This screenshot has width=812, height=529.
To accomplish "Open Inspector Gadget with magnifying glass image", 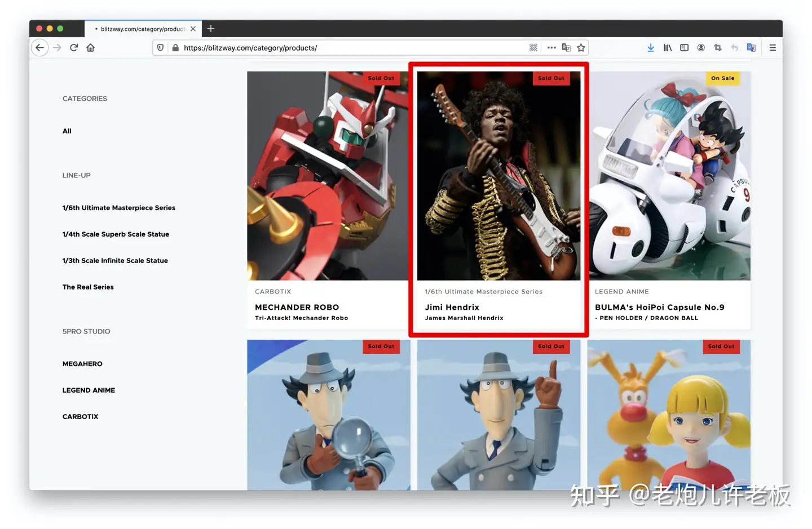I will (x=328, y=415).
